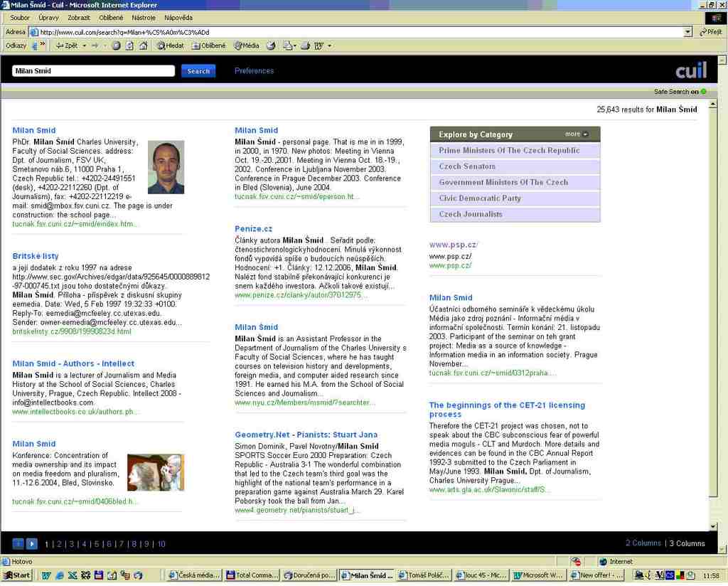This screenshot has height=586, width=728.
Task: Open the Mail toolbar icon
Action: point(287,46)
